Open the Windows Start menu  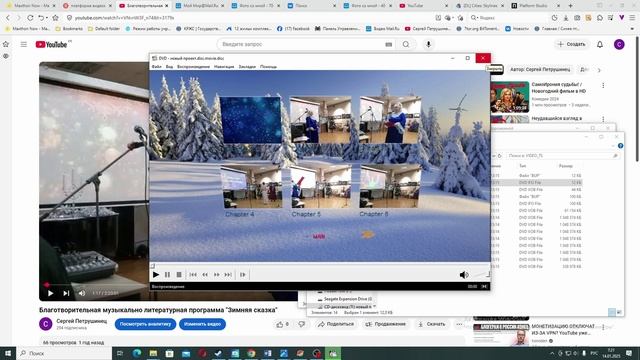tap(8, 353)
